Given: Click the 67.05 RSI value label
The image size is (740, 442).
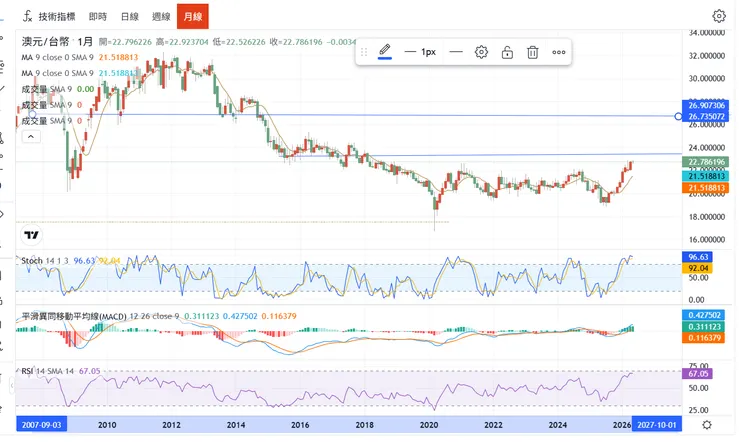Looking at the screenshot, I should (x=698, y=374).
